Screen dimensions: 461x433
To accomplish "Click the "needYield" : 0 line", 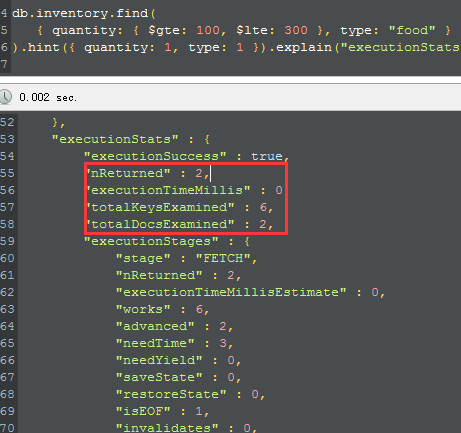I will pyautogui.click(x=179, y=360).
